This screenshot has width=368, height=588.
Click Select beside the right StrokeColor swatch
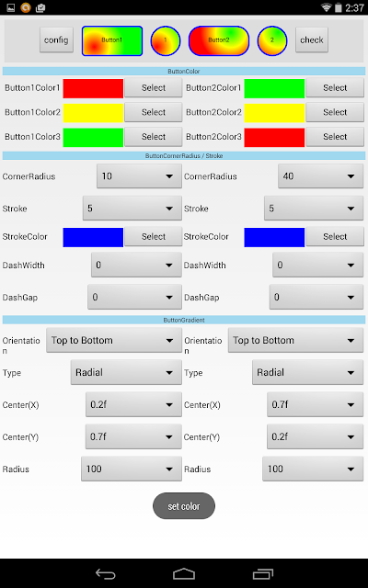pos(335,236)
